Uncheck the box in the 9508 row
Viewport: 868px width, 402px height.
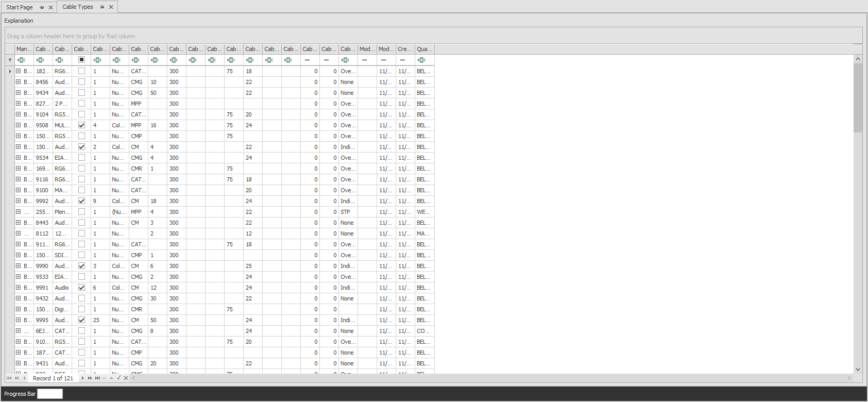(x=81, y=125)
